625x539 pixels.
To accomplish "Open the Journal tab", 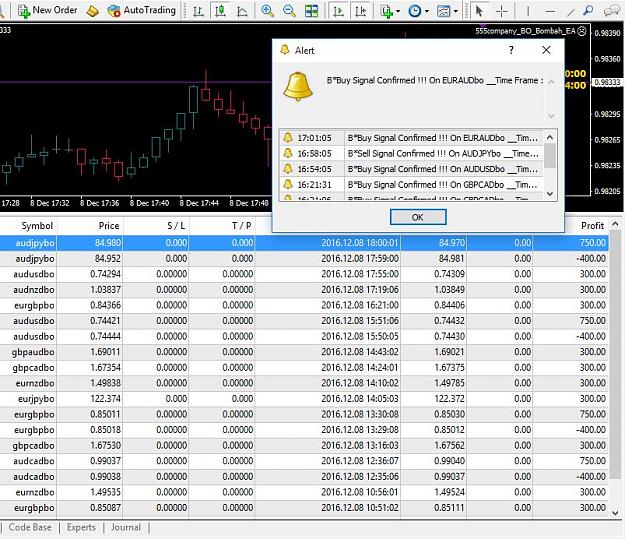I will [126, 527].
